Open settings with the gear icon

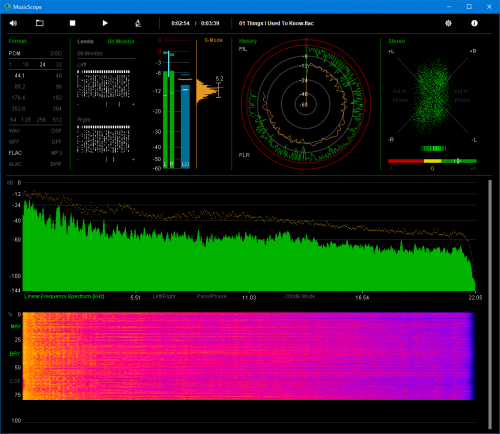click(x=448, y=23)
